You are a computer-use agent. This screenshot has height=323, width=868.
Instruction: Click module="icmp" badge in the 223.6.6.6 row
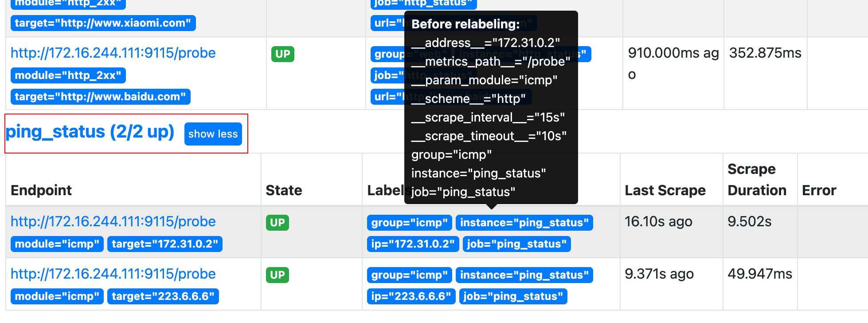57,296
